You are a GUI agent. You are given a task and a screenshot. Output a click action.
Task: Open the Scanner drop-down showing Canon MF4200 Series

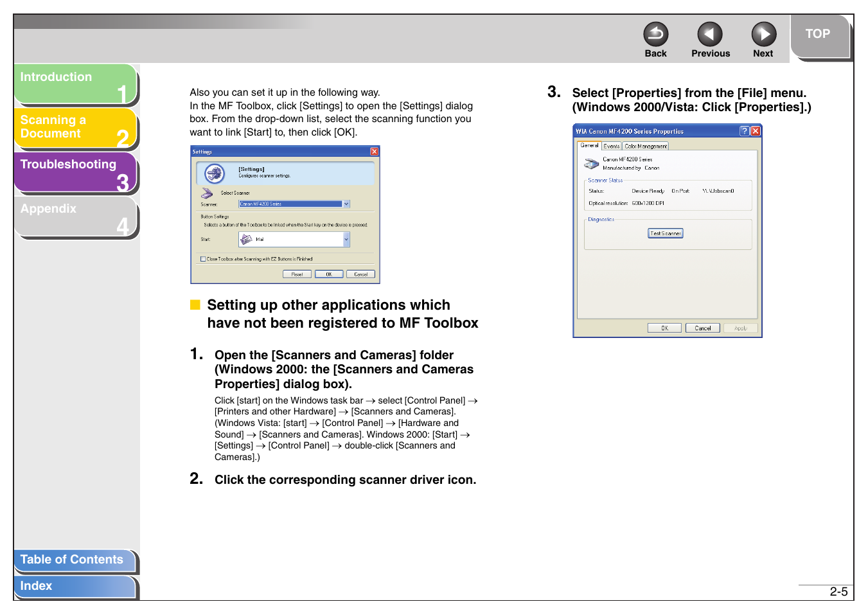click(x=294, y=204)
